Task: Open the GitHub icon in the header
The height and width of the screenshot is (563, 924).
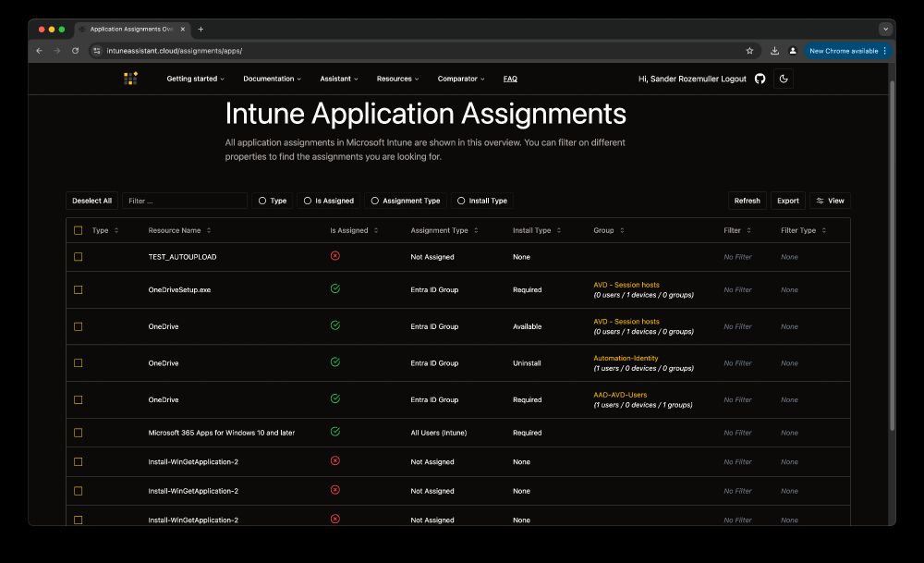Action: point(760,79)
